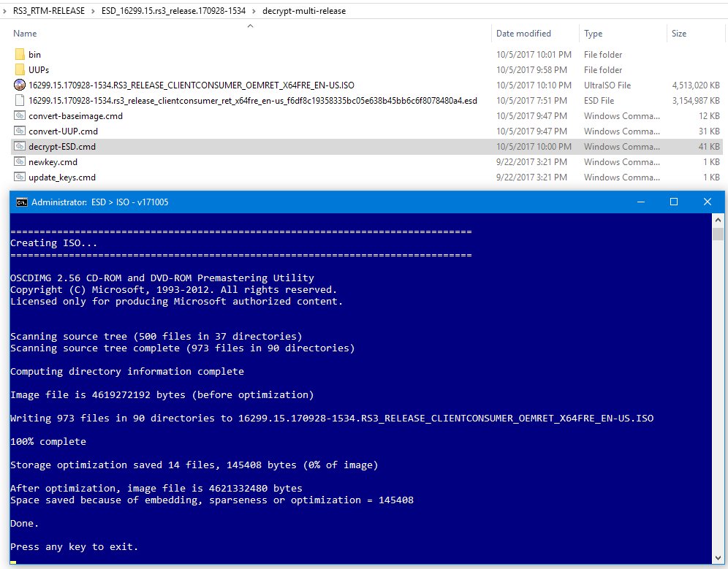Click the 4,513,020 KB size value
This screenshot has width=728, height=569.
pos(696,85)
